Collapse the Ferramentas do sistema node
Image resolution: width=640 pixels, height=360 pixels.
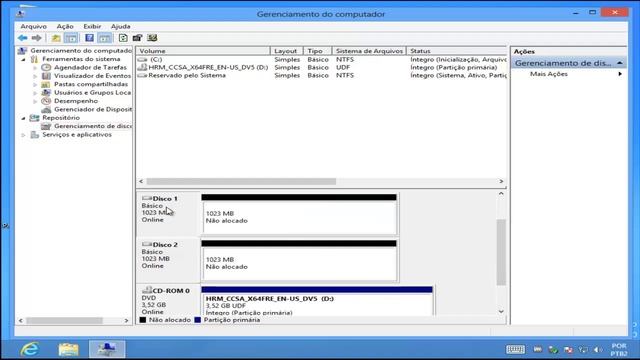coord(24,59)
